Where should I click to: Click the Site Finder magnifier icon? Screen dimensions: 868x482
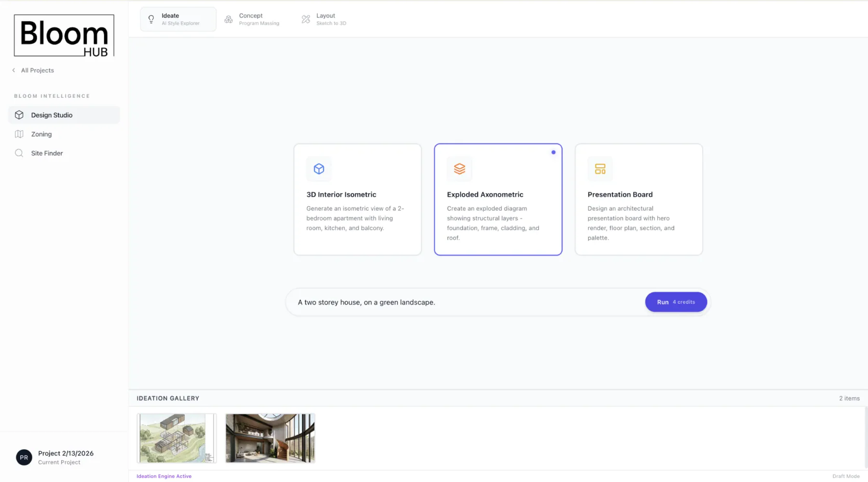(19, 153)
